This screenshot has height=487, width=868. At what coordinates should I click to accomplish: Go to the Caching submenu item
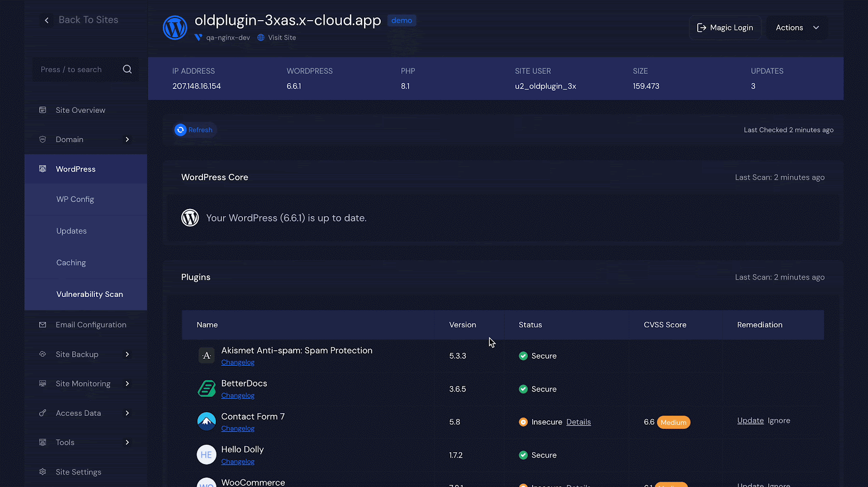pyautogui.click(x=71, y=263)
